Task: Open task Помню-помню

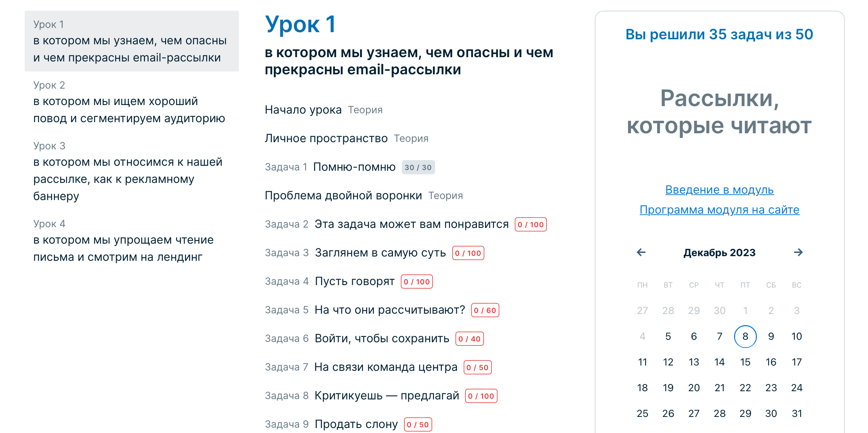Action: (x=354, y=167)
